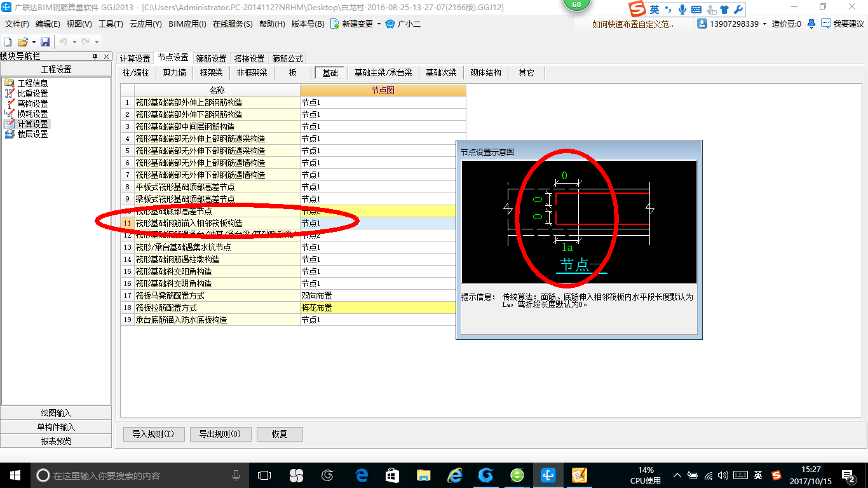This screenshot has width=868, height=488.
Task: Click the Redo arrow toolbar icon
Action: point(85,42)
